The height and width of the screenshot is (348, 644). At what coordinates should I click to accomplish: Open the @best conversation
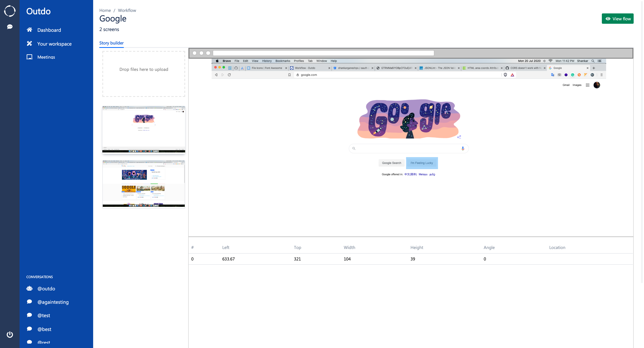(44, 329)
